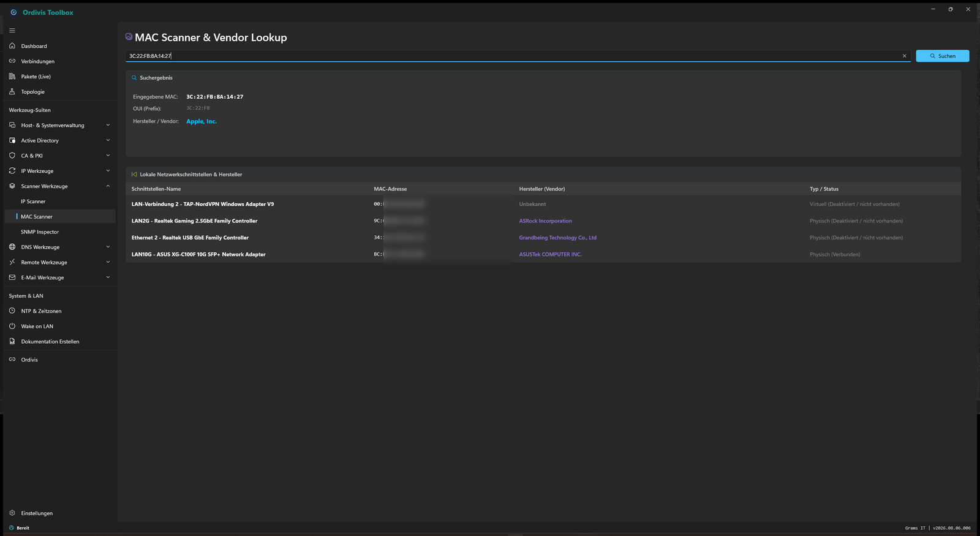Open the SNMP Inspector menu item

60,232
